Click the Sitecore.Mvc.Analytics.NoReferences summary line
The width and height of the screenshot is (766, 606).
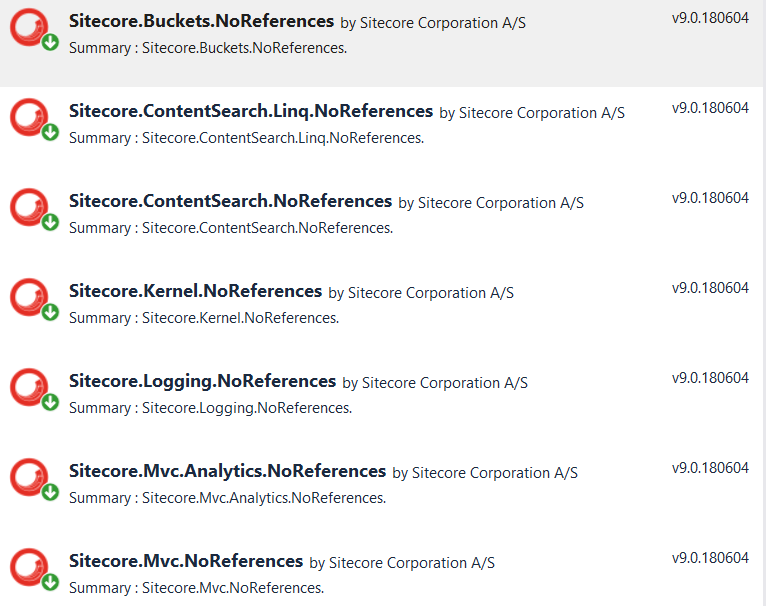[227, 498]
